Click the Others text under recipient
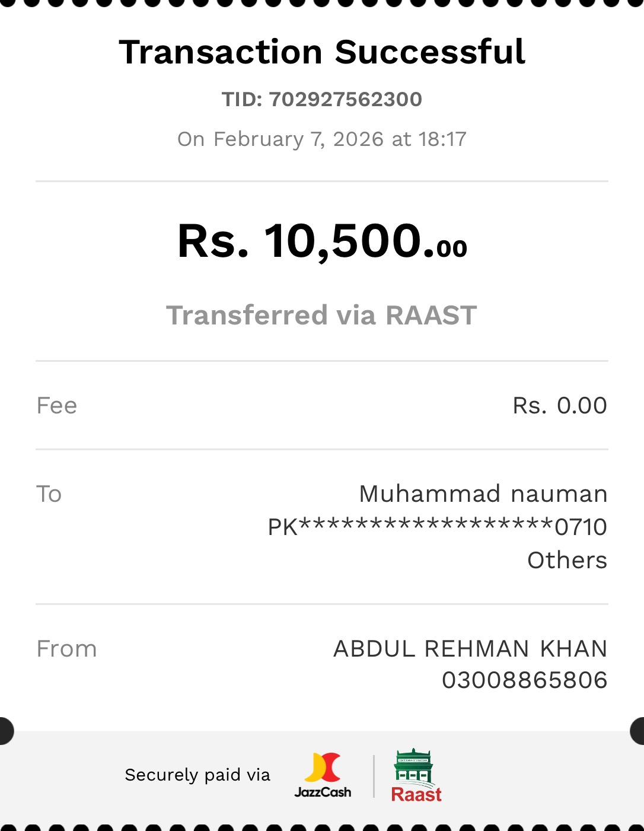This screenshot has width=644, height=831. pyautogui.click(x=567, y=560)
